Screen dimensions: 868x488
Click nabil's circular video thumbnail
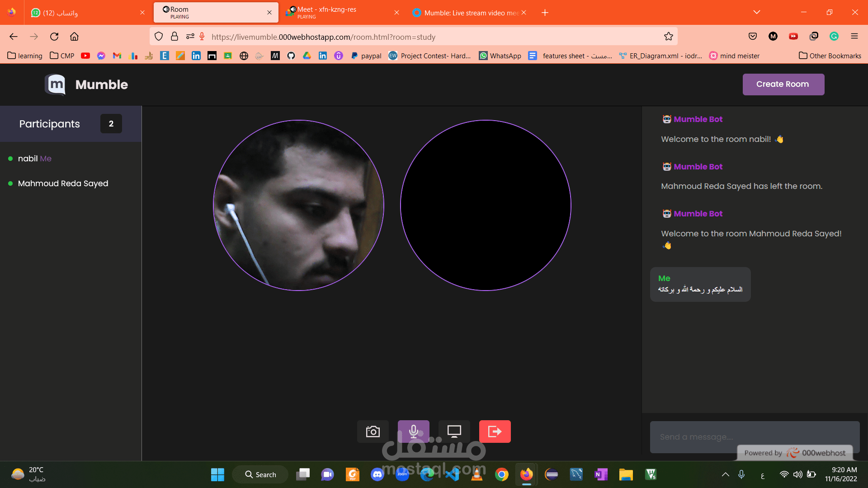tap(298, 205)
